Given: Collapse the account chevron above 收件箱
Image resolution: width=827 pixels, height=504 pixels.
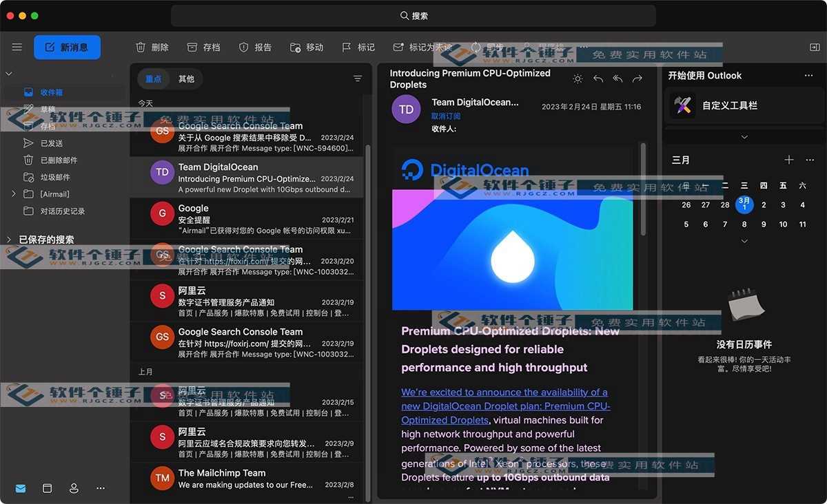Looking at the screenshot, I should [9, 74].
